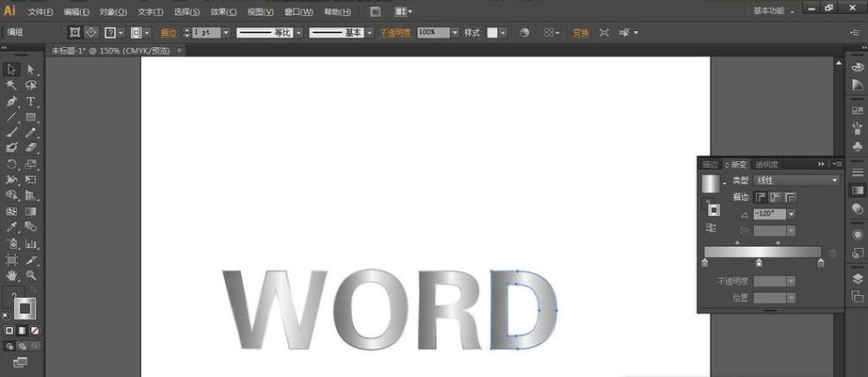Select the Column Graph tool

pyautogui.click(x=31, y=243)
